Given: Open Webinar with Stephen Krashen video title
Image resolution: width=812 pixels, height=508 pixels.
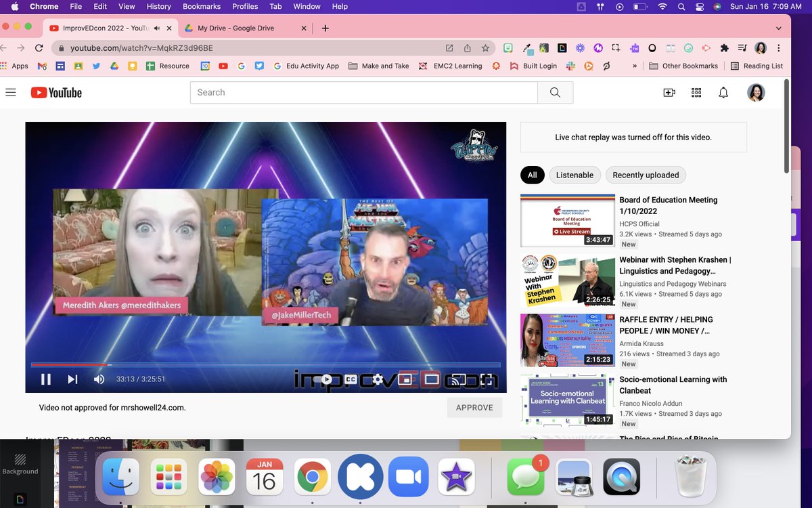Looking at the screenshot, I should point(675,265).
